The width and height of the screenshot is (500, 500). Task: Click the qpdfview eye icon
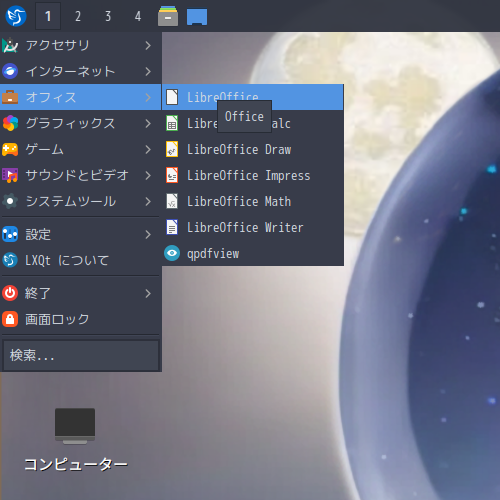tap(172, 253)
